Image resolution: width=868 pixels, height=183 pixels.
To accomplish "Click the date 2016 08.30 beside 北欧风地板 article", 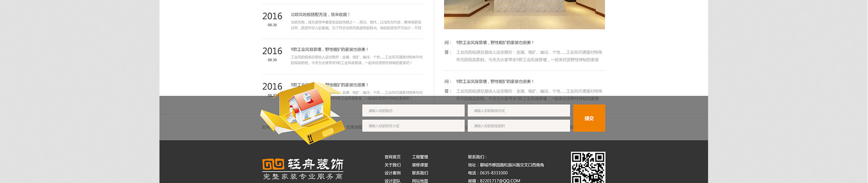I will coord(272,19).
